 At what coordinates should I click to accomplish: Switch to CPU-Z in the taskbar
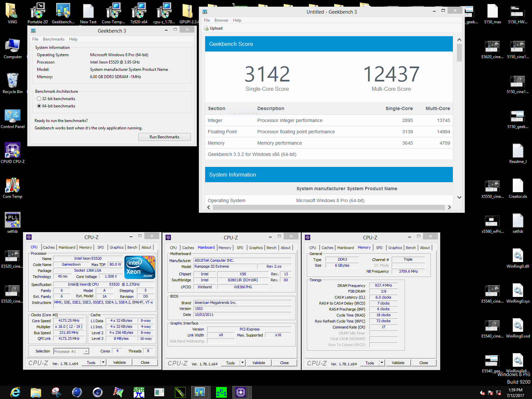pos(241,392)
